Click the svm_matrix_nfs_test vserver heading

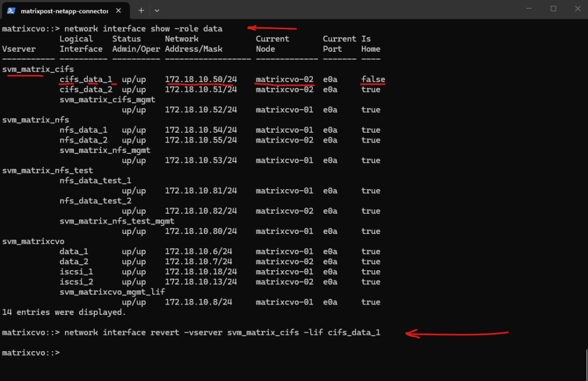47,171
